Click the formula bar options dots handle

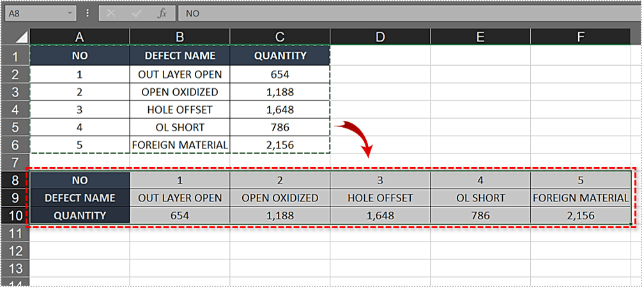[88, 13]
